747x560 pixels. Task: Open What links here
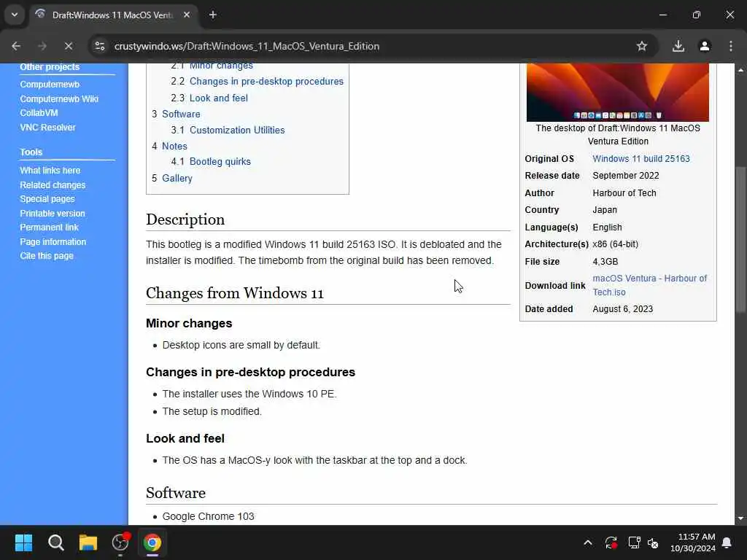click(x=50, y=171)
